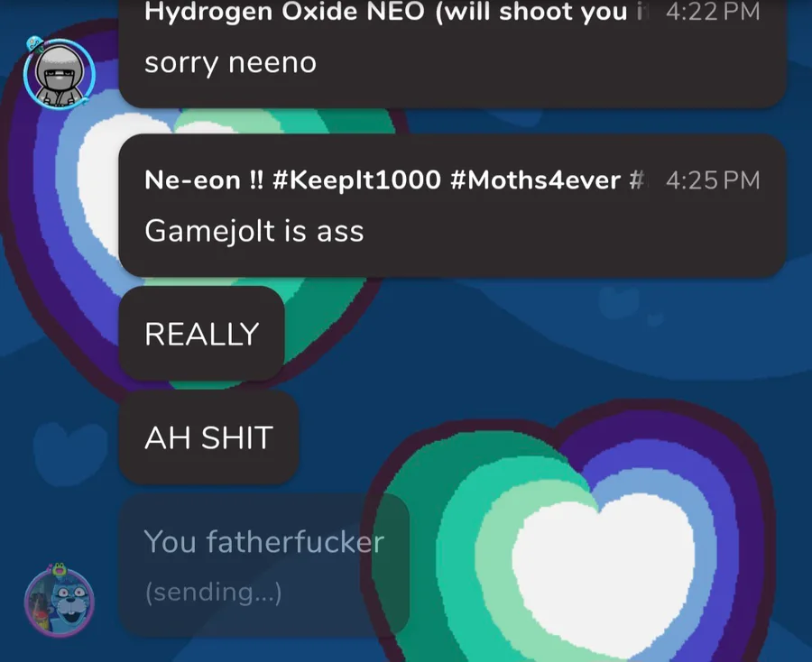The width and height of the screenshot is (812, 662).
Task: Open Hydrogen Oxide NEO's hooded avatar
Action: (x=60, y=73)
